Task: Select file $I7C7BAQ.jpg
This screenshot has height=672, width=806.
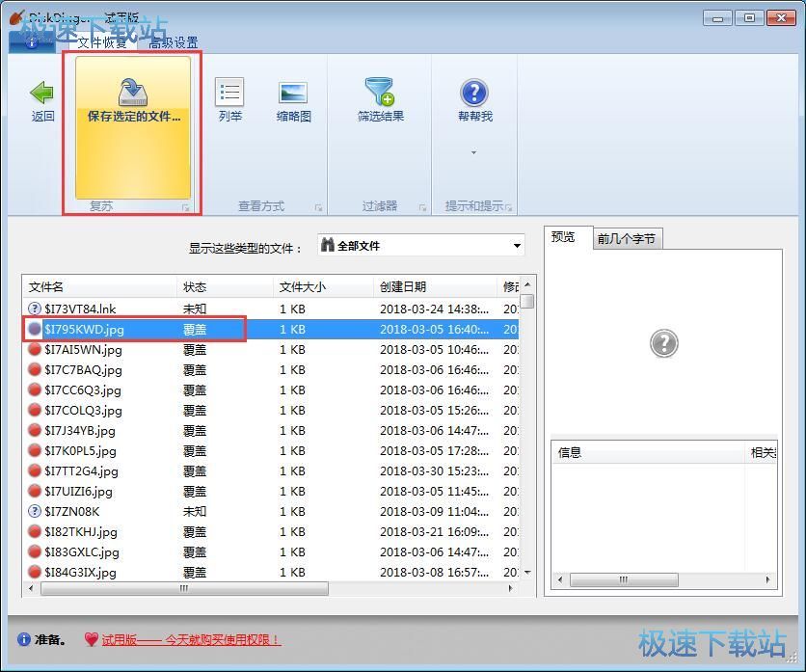Action: 83,369
